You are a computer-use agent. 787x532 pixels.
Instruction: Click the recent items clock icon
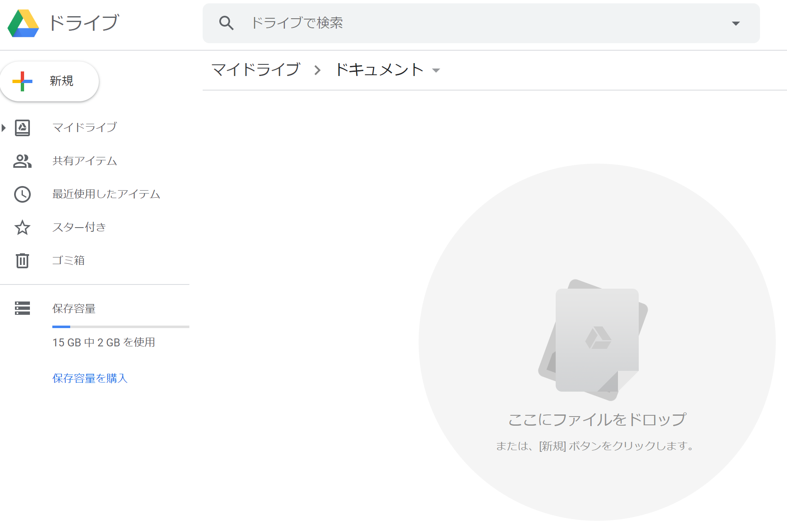pos(22,194)
